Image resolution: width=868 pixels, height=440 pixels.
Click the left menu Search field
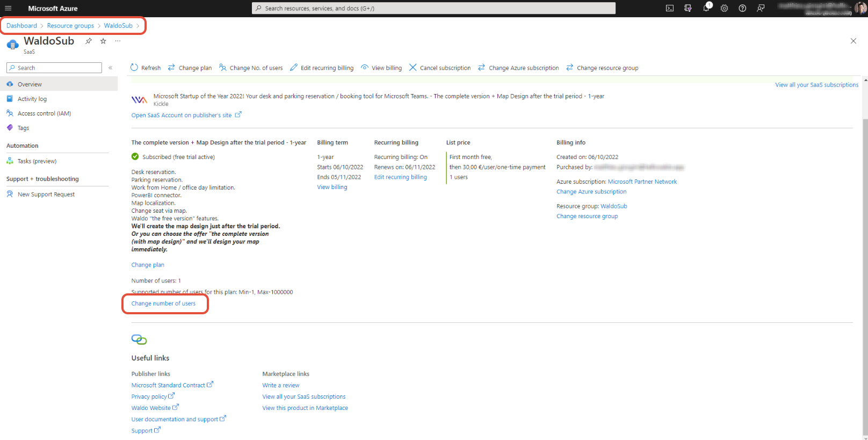click(54, 68)
